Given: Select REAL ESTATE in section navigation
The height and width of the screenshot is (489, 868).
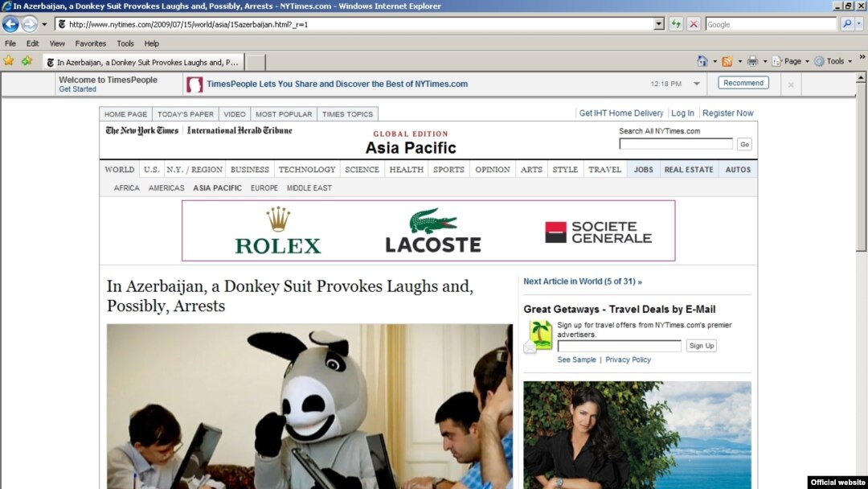Looking at the screenshot, I should (689, 170).
